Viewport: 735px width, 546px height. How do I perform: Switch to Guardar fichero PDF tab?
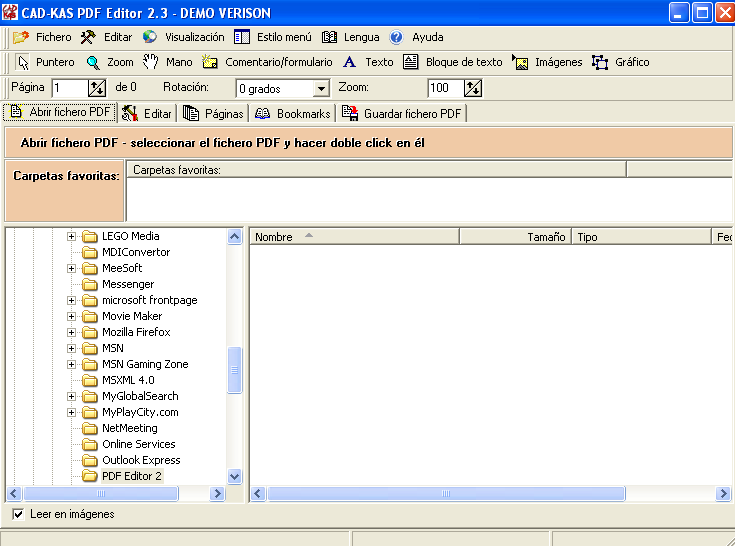click(x=401, y=113)
